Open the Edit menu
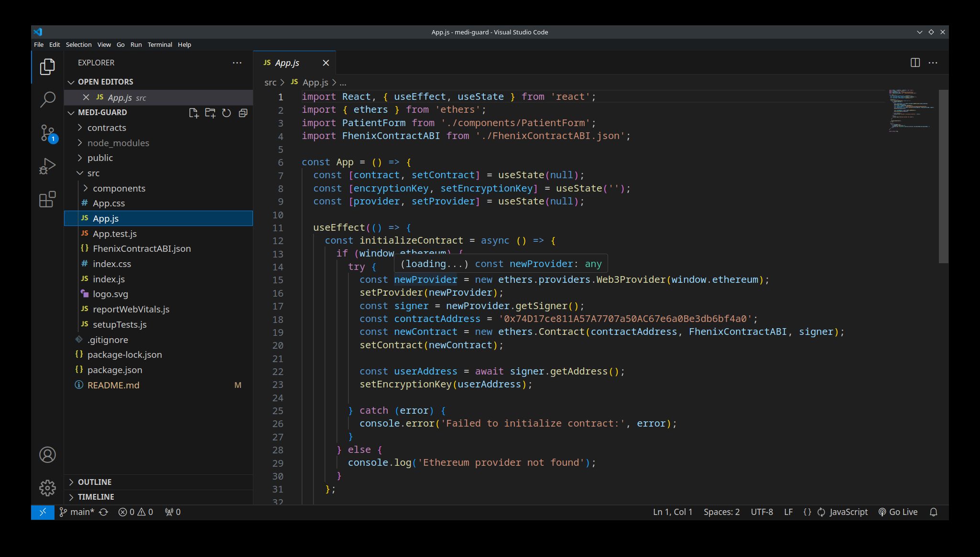The width and height of the screenshot is (980, 557). (x=54, y=44)
